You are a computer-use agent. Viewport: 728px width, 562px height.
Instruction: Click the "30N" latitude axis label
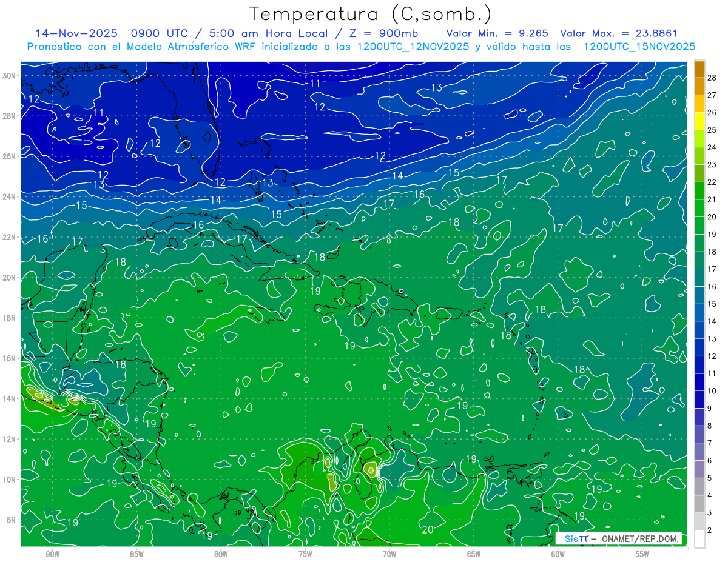click(8, 75)
